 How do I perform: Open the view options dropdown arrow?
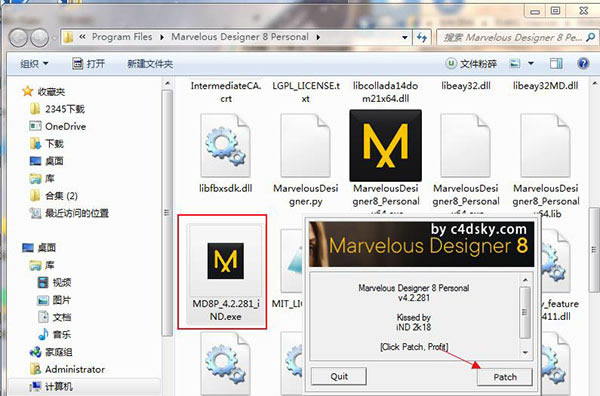[x=531, y=63]
